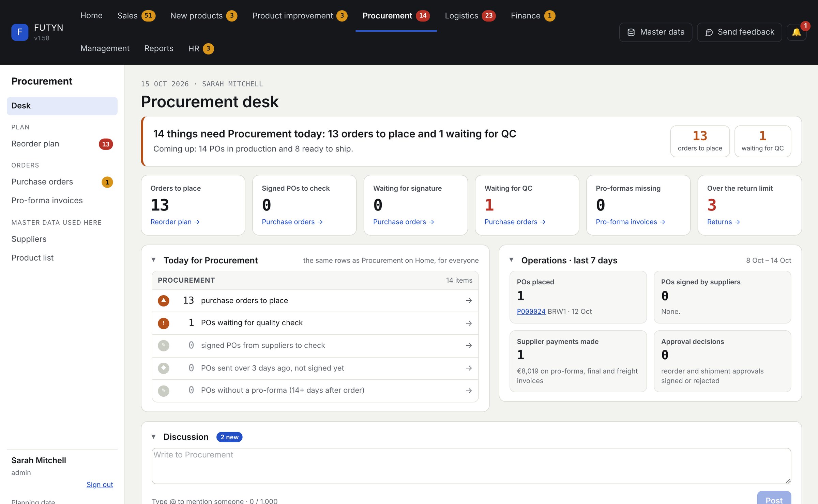This screenshot has width=818, height=504.
Task: Click the arrow on signed POs from suppliers row
Action: click(x=469, y=345)
